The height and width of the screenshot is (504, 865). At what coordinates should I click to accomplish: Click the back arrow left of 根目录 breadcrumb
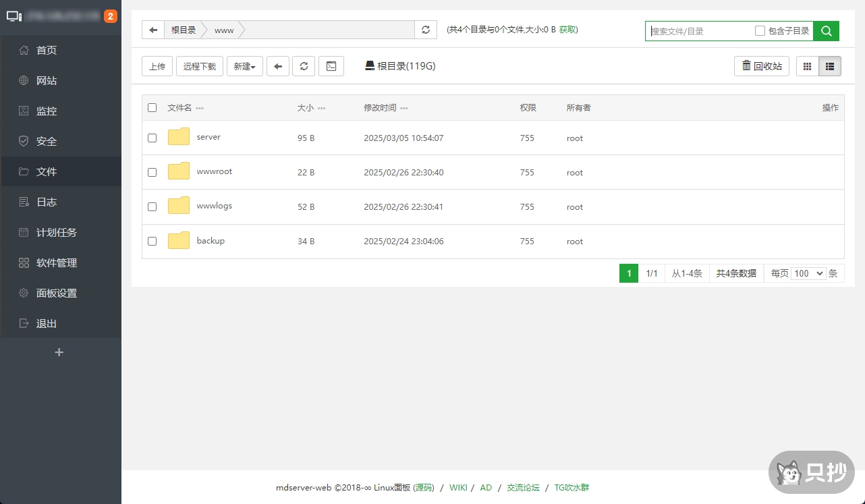153,30
